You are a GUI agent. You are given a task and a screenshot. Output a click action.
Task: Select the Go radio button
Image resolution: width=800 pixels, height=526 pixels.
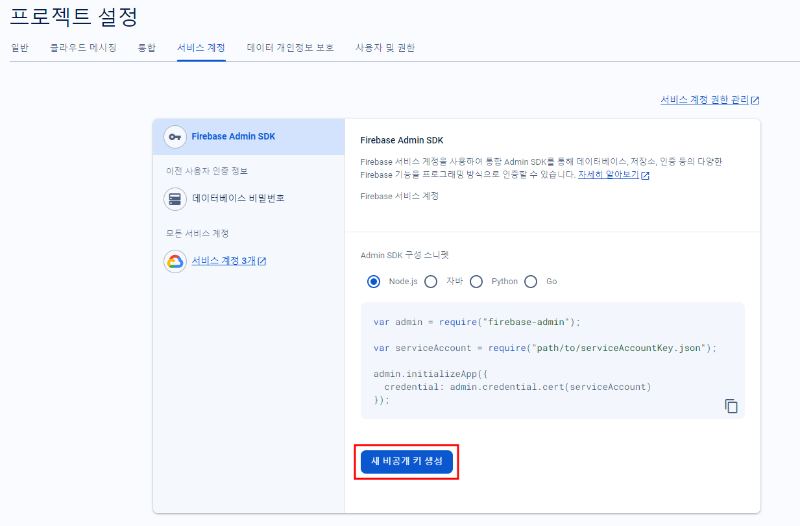(x=531, y=282)
